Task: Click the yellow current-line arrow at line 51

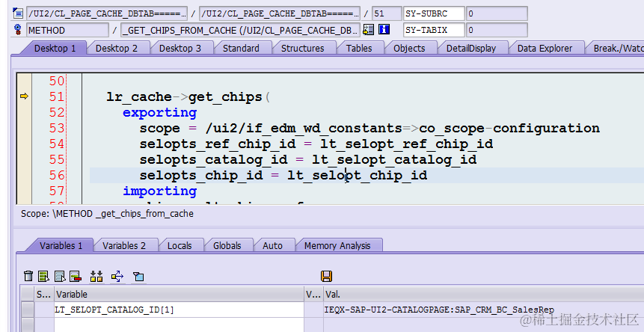Action: coord(24,96)
